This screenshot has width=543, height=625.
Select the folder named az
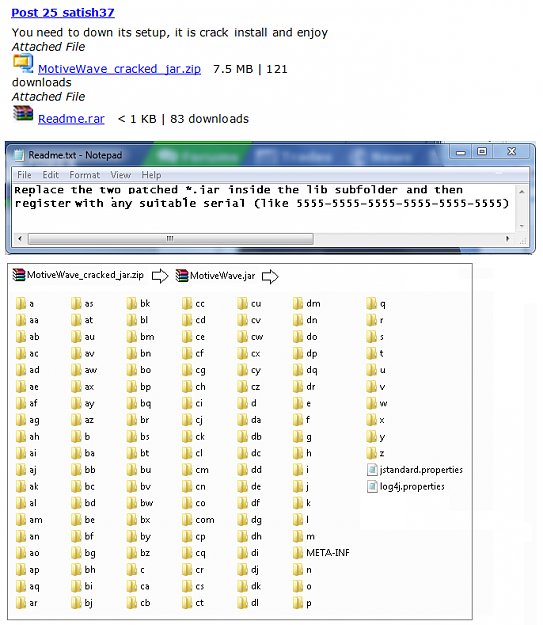pyautogui.click(x=83, y=420)
